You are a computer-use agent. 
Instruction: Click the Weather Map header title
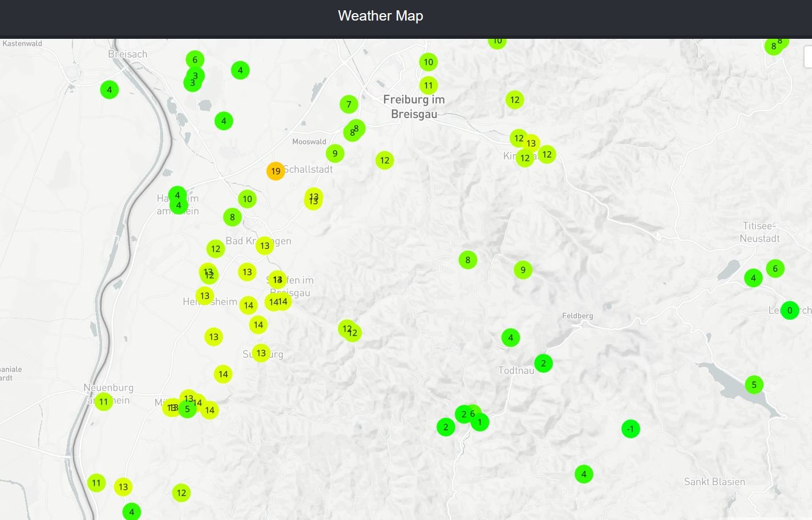(381, 16)
